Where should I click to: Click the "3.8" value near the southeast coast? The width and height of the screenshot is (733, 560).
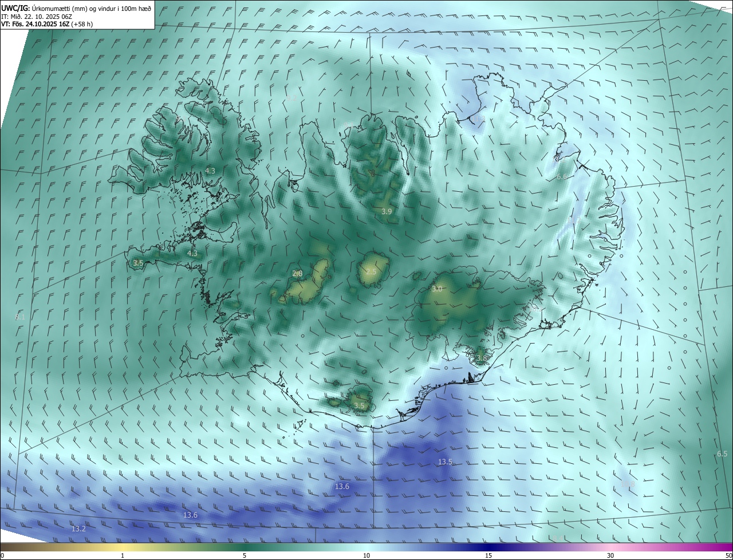pyautogui.click(x=481, y=358)
